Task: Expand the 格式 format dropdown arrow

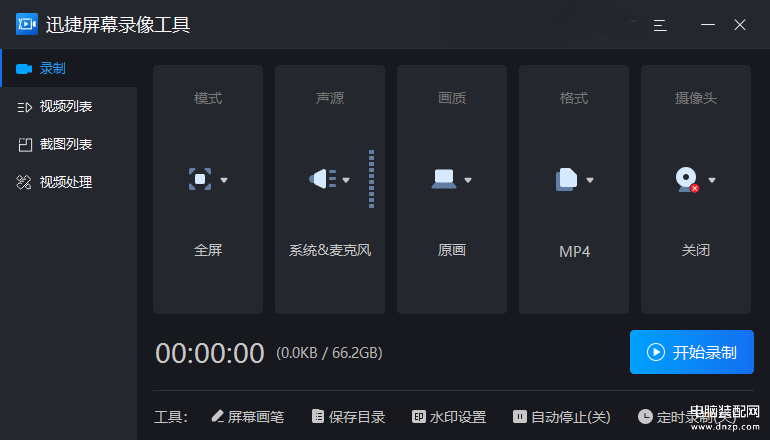Action: click(590, 180)
